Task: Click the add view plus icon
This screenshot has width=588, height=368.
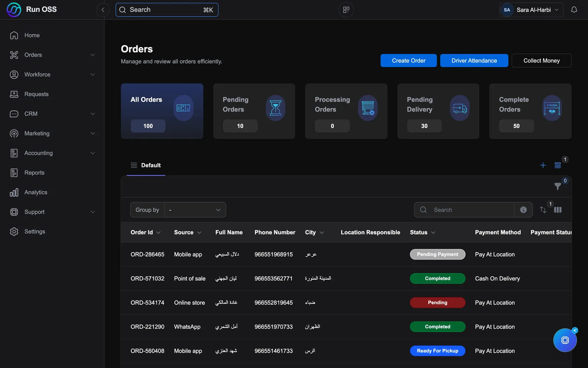Action: (x=543, y=165)
